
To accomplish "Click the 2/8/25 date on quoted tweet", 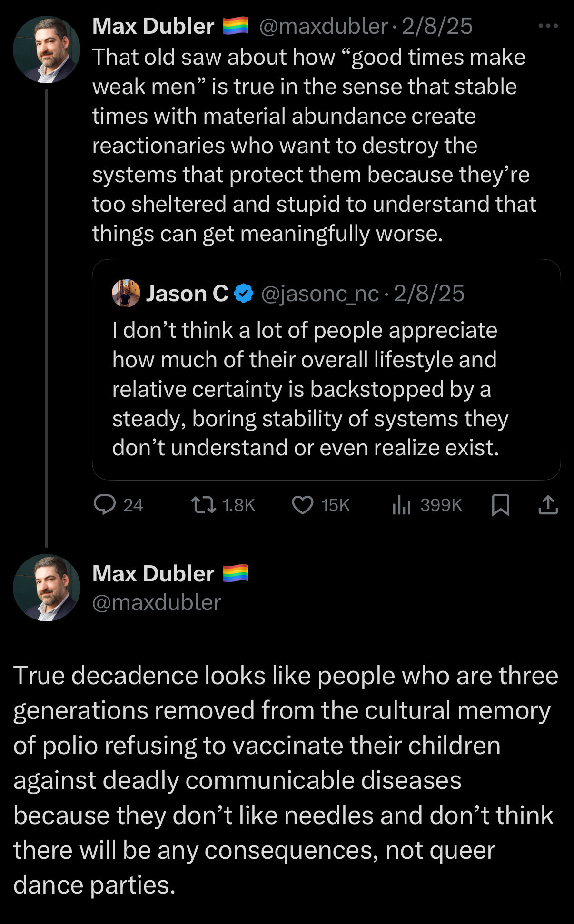I will (x=429, y=294).
